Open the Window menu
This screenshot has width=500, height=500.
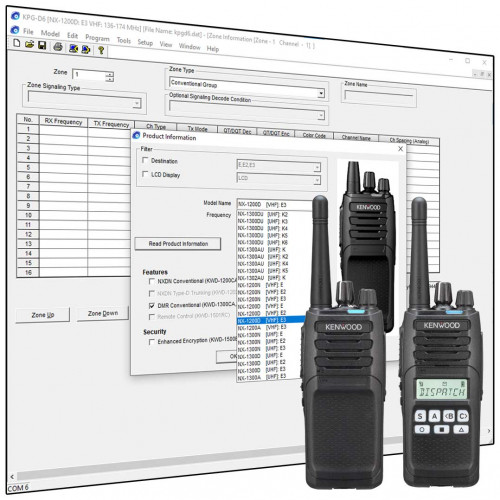pyautogui.click(x=189, y=46)
